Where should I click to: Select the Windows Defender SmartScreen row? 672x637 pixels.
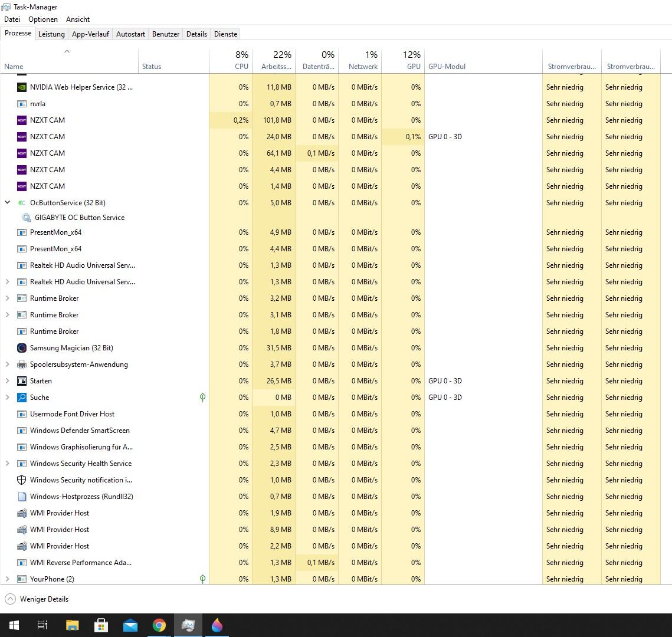tap(330, 431)
